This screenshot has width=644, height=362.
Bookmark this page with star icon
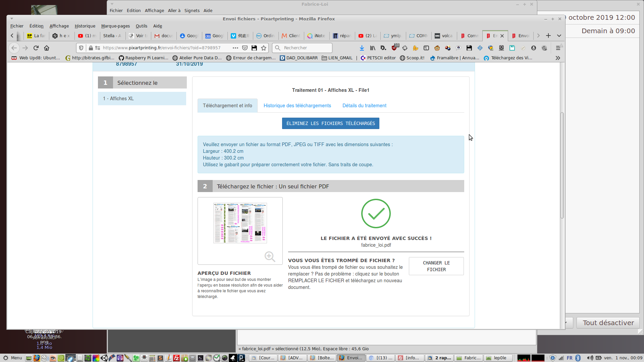[264, 48]
